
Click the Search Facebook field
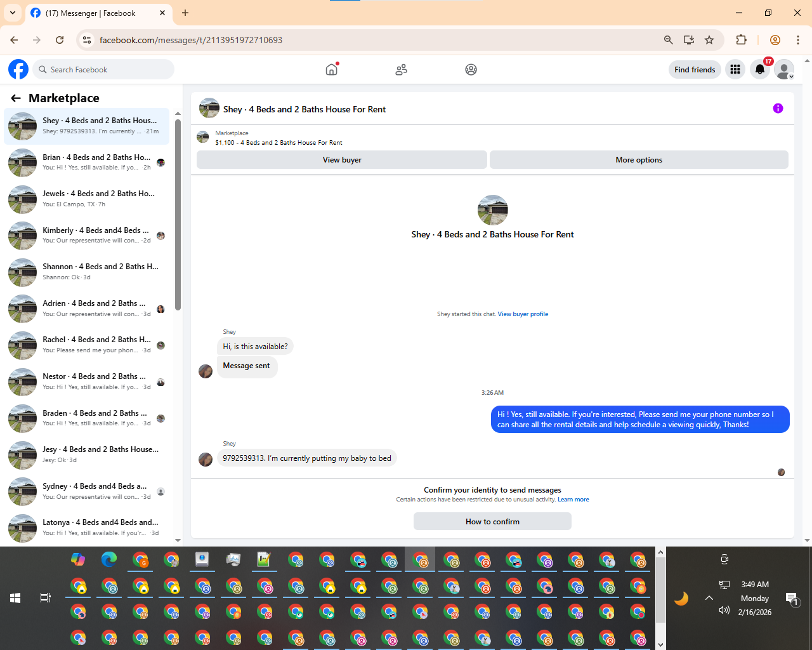[x=103, y=70]
